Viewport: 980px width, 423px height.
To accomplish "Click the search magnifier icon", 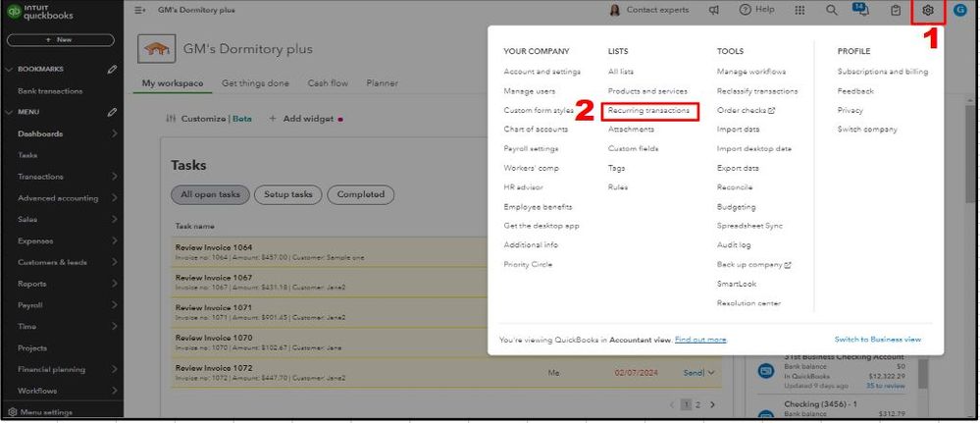I will click(831, 10).
